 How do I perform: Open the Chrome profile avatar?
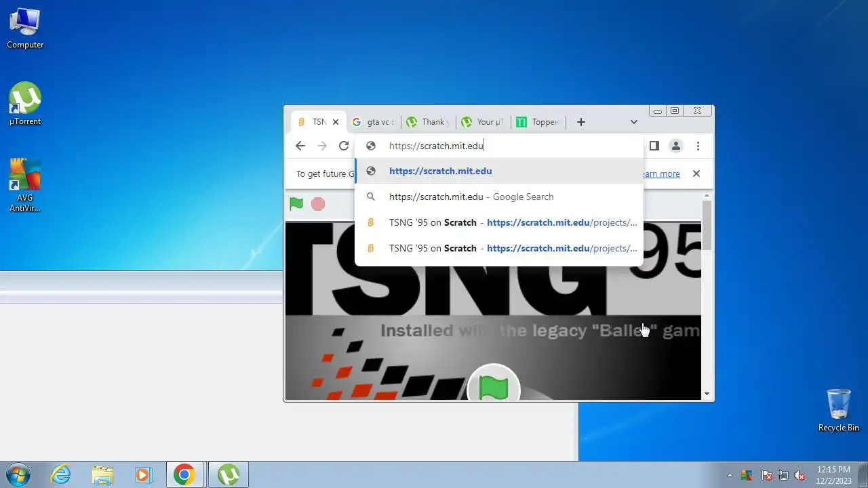(x=675, y=146)
